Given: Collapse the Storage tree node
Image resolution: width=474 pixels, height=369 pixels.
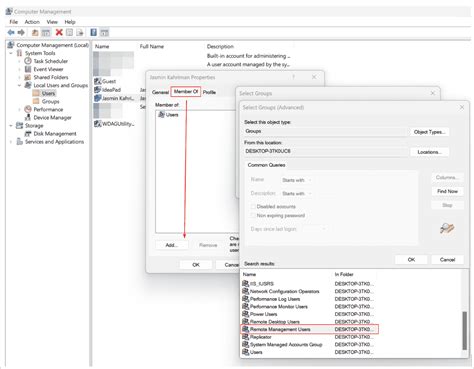Looking at the screenshot, I should tap(11, 126).
